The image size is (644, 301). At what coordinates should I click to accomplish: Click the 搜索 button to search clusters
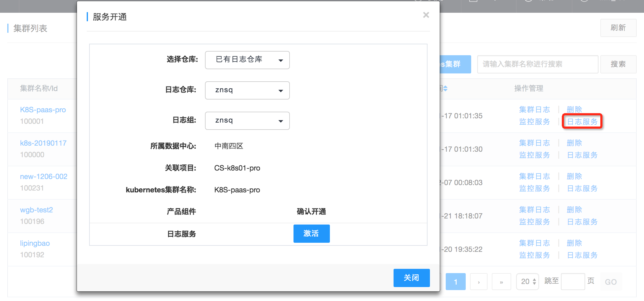pos(618,64)
